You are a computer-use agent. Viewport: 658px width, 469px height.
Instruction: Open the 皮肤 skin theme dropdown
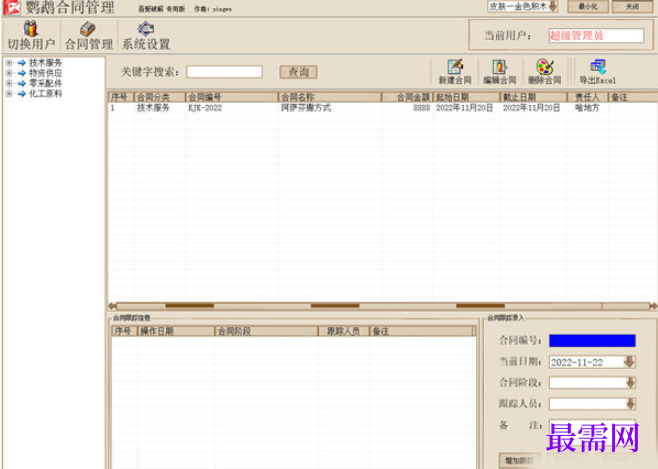[x=553, y=7]
